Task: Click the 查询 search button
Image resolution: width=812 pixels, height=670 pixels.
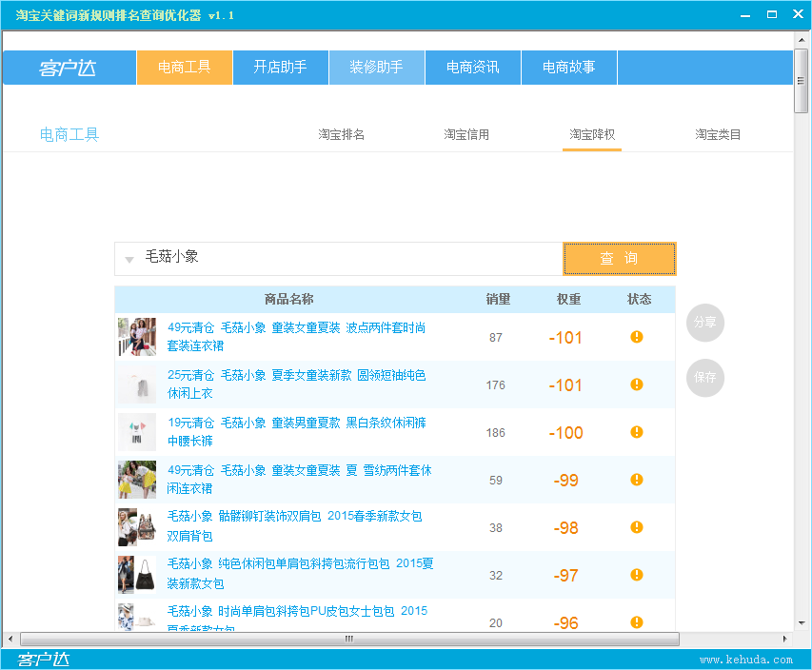Action: 620,259
